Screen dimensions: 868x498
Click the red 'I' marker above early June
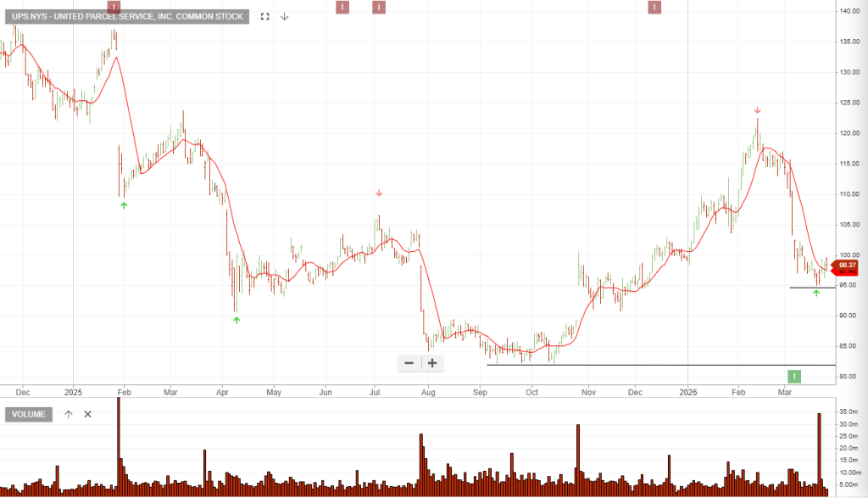point(342,8)
